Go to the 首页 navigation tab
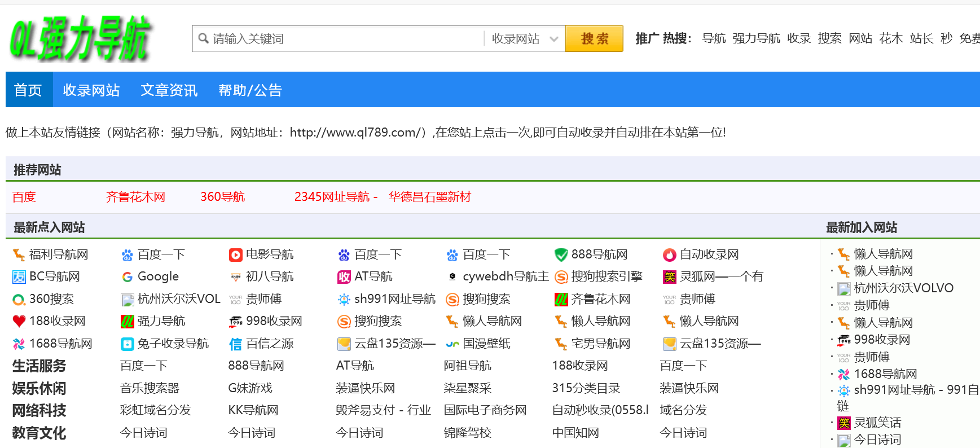Screen dimensions: 980x448 click(28, 90)
